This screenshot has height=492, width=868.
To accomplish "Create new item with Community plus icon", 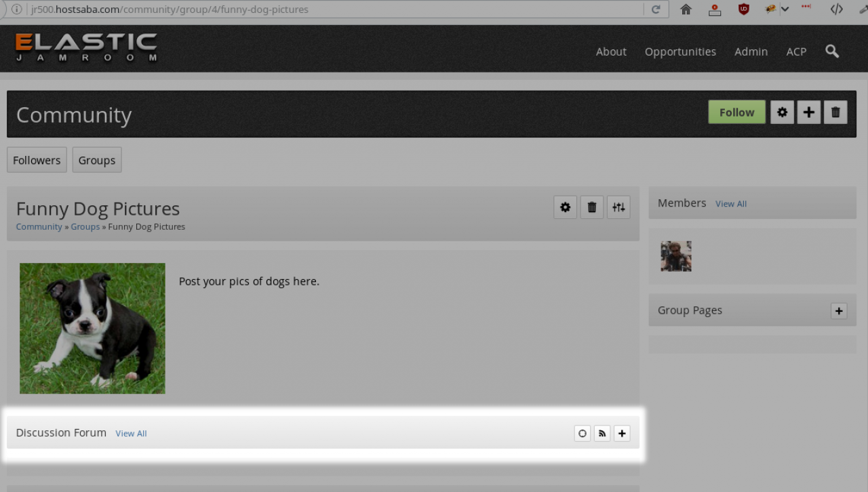I will tap(808, 112).
